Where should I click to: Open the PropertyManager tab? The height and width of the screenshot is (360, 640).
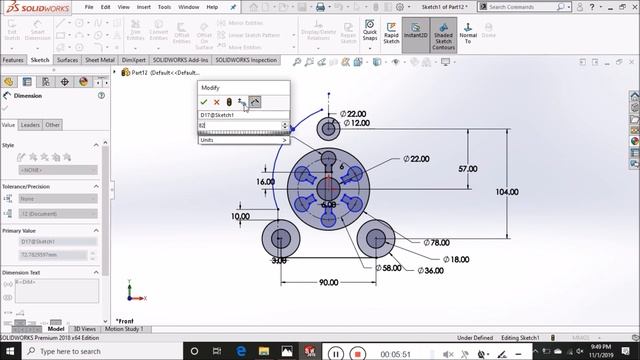[x=27, y=82]
